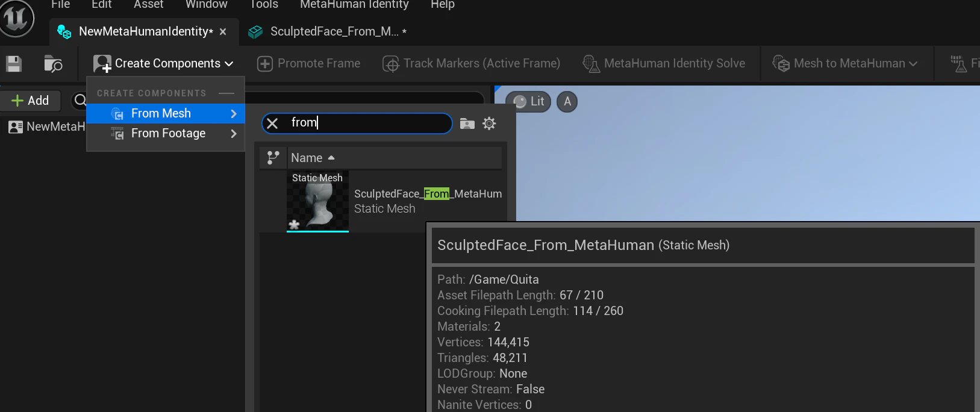Switch to the NewMetaHumanIdentity tab
Viewport: 980px width, 412px height.
[x=145, y=31]
